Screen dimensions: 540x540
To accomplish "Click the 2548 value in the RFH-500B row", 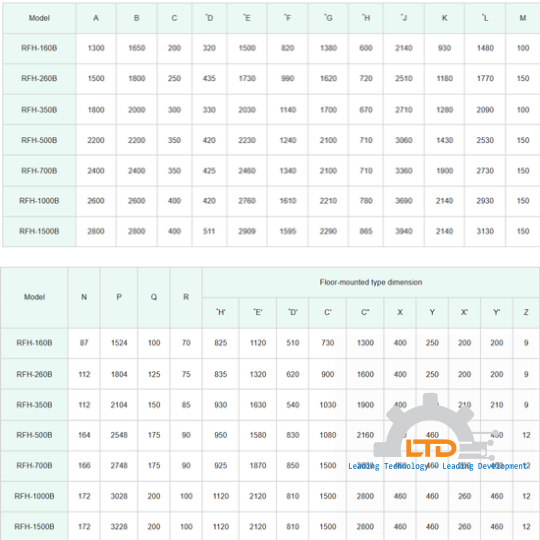I will pos(119,435).
